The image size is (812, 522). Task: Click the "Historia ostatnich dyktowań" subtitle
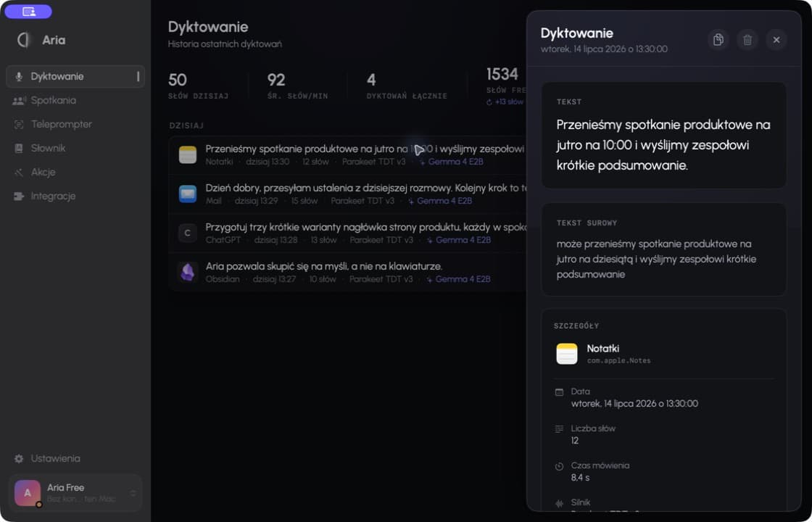click(x=225, y=44)
